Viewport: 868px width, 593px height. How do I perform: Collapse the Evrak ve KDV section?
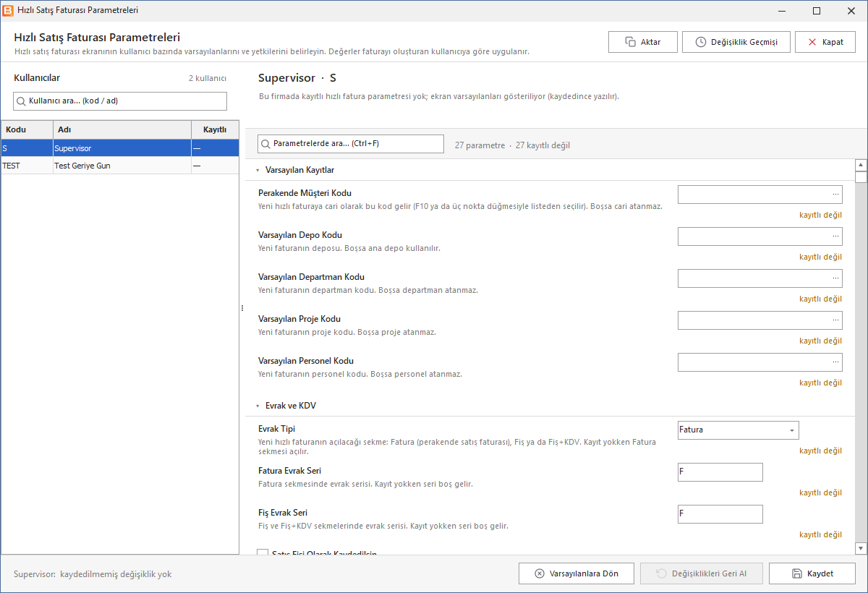258,406
